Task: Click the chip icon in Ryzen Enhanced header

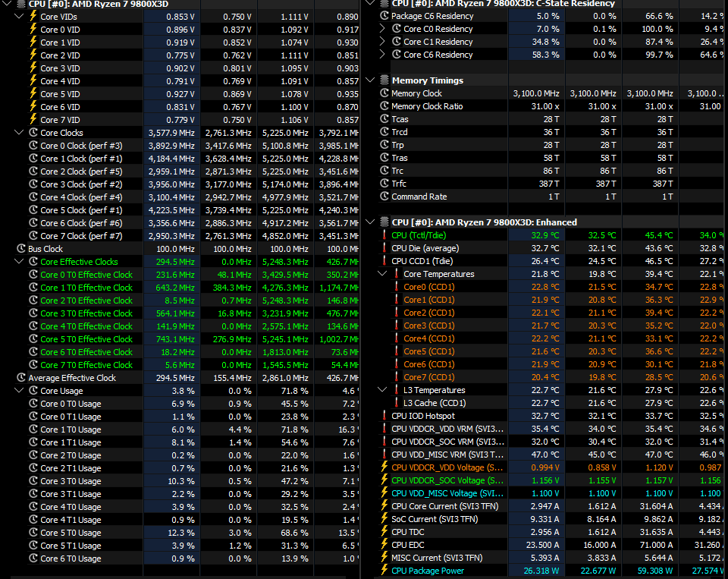Action: 384,222
